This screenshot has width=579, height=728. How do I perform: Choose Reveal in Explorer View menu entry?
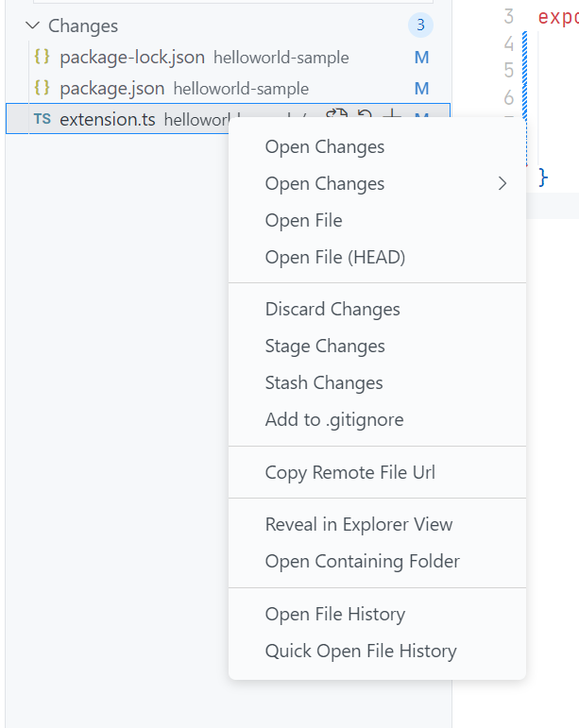click(x=377, y=524)
